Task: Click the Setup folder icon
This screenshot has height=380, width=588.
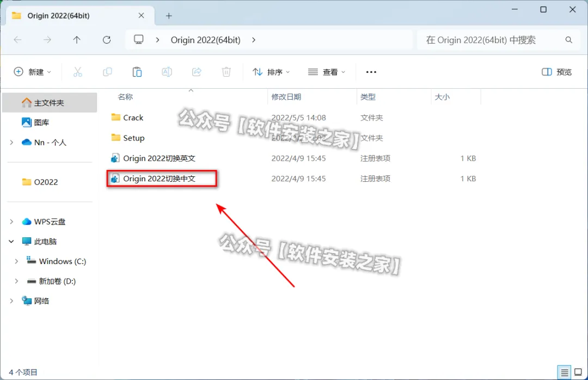Action: click(116, 138)
